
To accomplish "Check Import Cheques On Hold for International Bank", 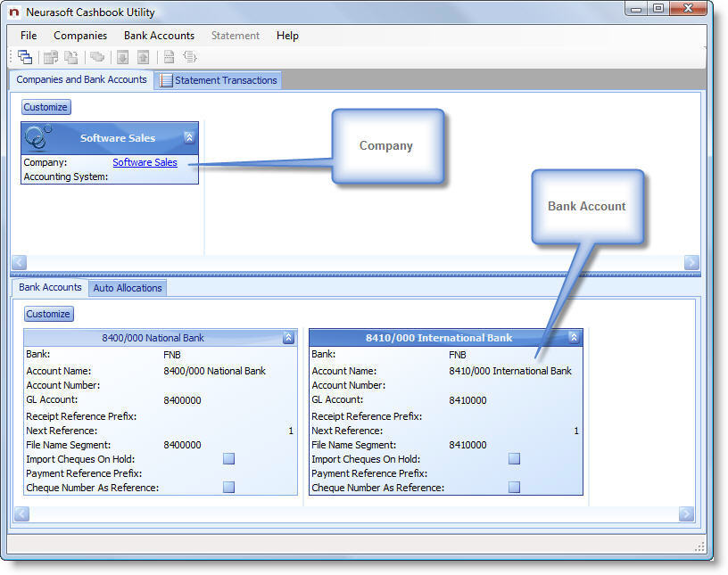I will point(515,459).
